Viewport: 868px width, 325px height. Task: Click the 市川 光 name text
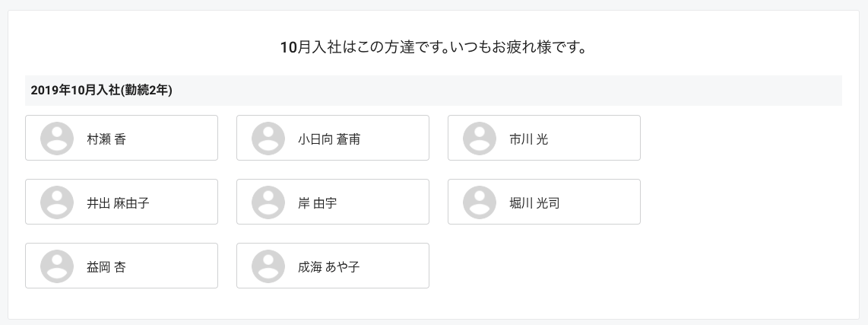pos(529,139)
